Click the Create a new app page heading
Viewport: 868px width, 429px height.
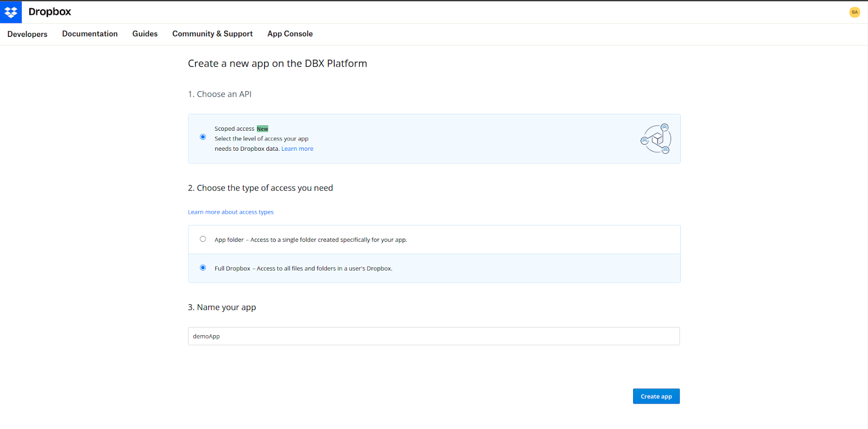point(277,63)
